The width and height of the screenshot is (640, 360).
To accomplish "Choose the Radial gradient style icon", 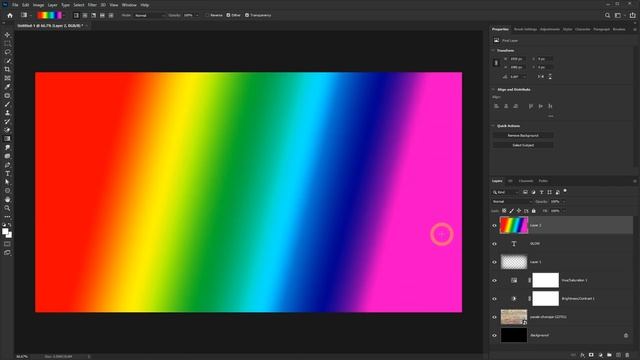I will (85, 16).
